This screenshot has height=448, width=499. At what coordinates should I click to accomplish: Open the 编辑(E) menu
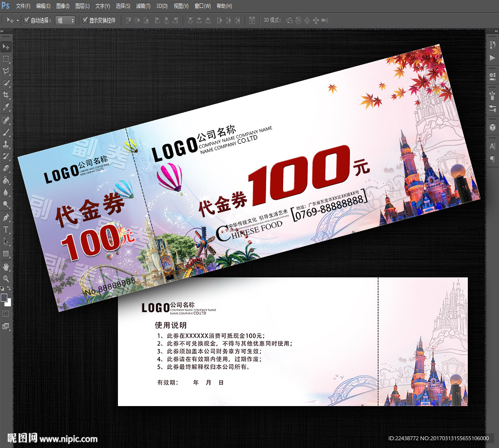tap(43, 6)
